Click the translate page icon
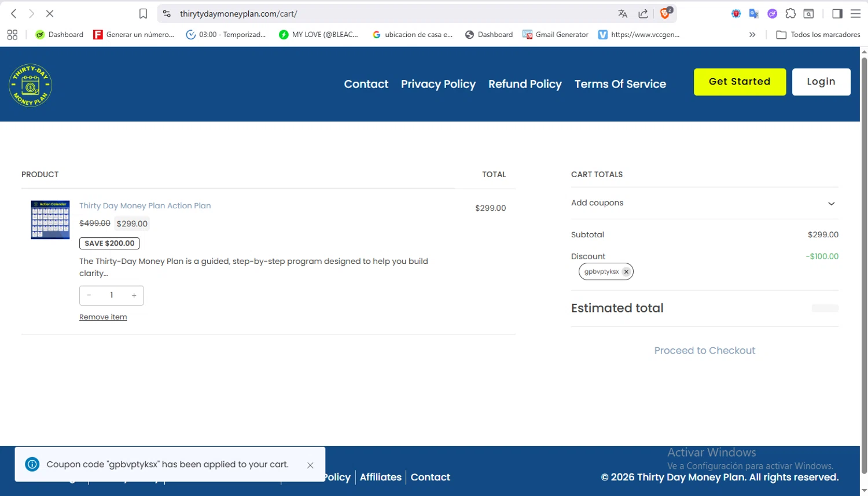Screen dimensions: 868x496 pos(623,13)
